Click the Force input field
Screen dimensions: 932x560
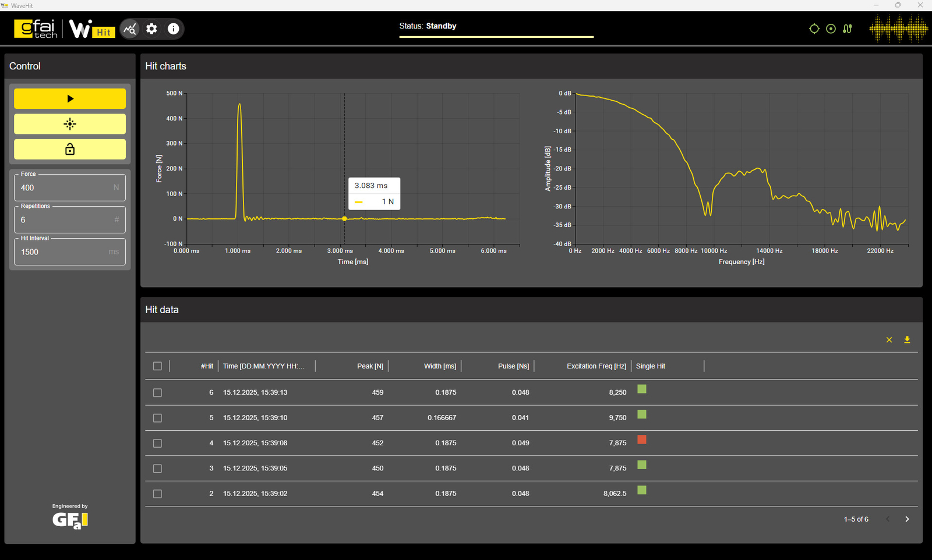click(64, 188)
